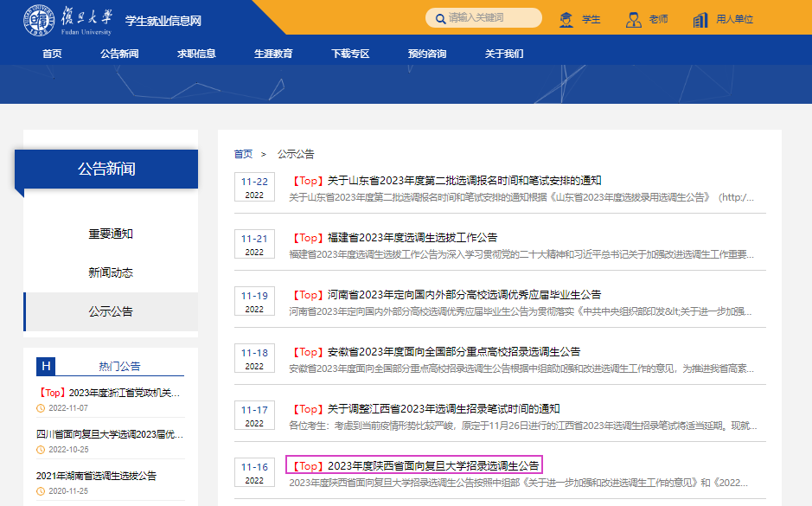Viewport: 812px width, 506px height.
Task: Open the 求职信息 navigation menu item
Action: pyautogui.click(x=196, y=54)
